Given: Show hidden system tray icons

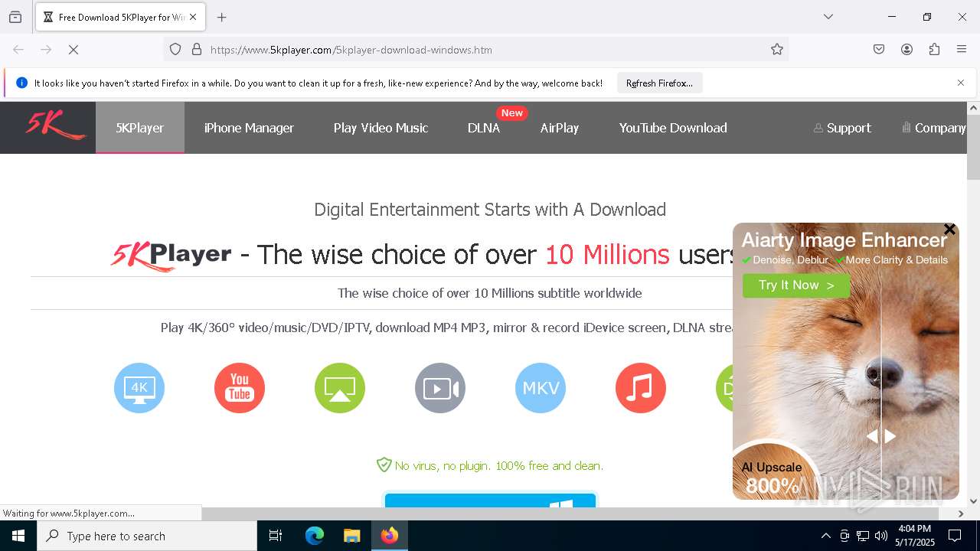Looking at the screenshot, I should (825, 536).
